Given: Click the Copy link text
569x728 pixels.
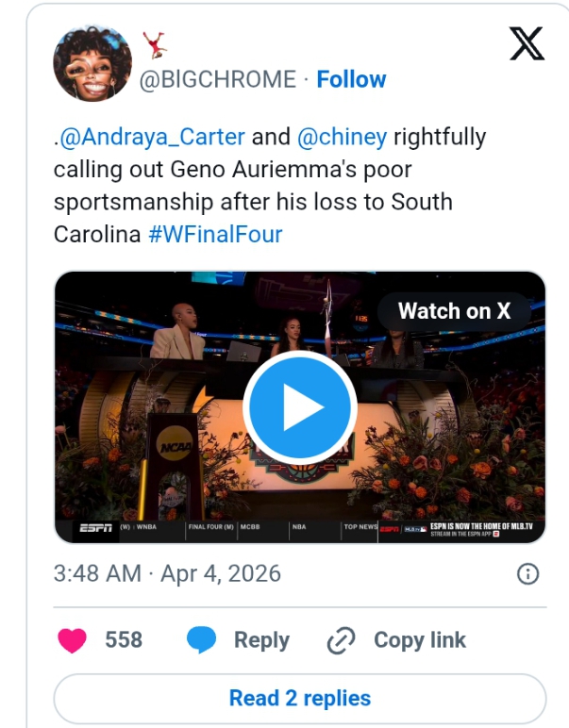Looking at the screenshot, I should coord(420,640).
